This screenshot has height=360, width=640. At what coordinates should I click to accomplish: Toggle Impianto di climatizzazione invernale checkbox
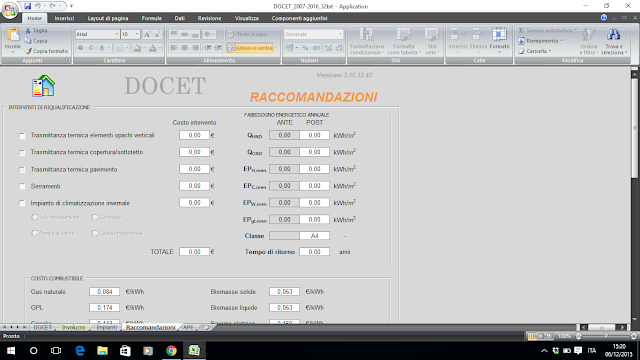click(22, 203)
